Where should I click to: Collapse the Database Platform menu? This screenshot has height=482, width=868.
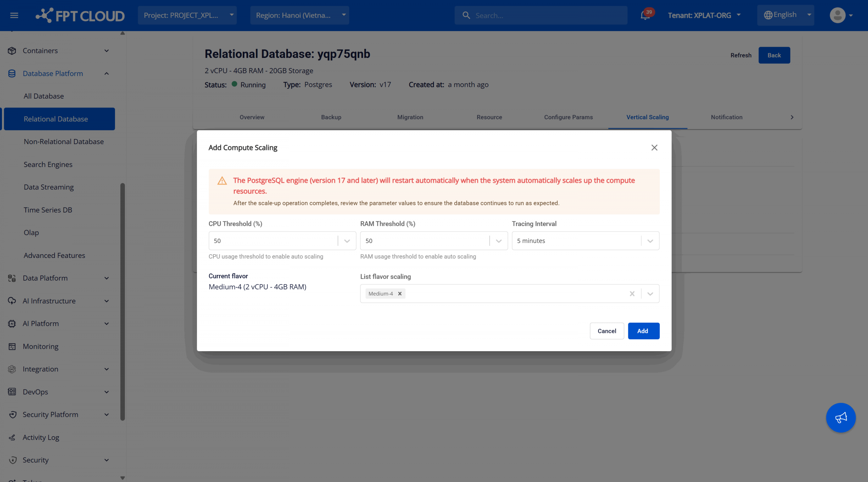point(106,74)
